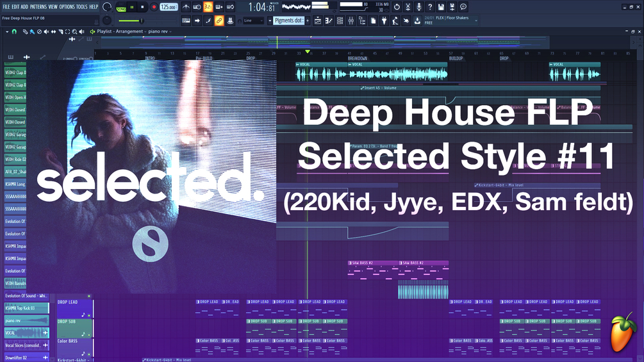Toggle loop recording icon

point(230,7)
